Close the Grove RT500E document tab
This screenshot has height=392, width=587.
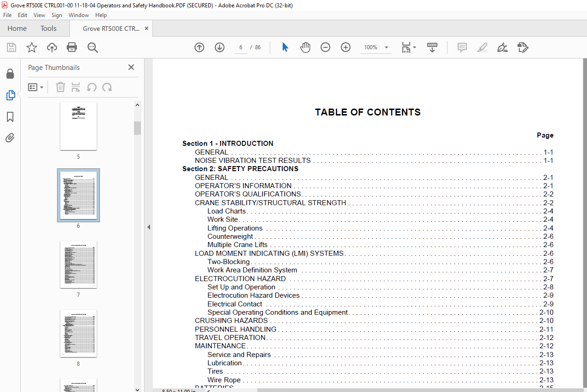[x=146, y=29]
